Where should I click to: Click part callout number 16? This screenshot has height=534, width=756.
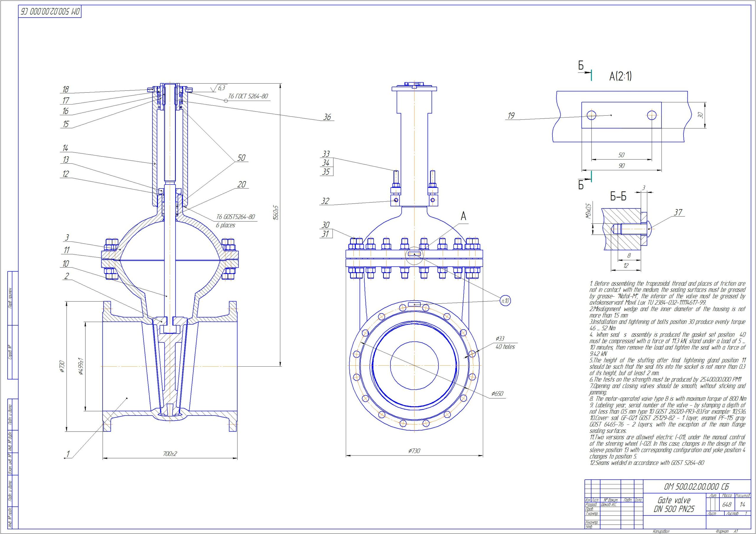pos(66,111)
